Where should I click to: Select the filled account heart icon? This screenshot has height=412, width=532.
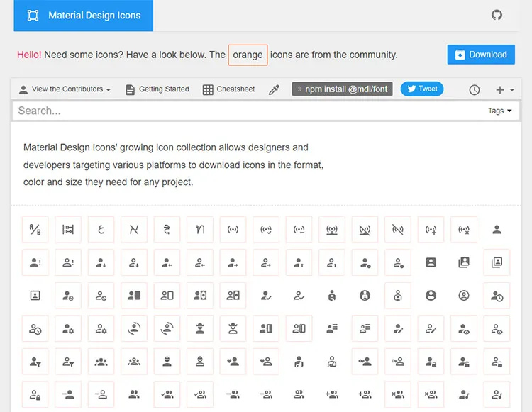point(233,362)
